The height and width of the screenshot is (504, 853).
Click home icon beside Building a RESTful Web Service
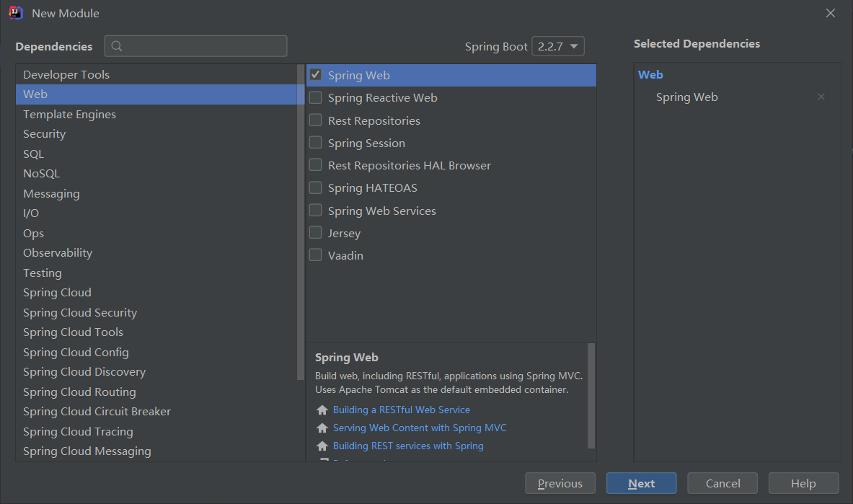click(x=322, y=410)
